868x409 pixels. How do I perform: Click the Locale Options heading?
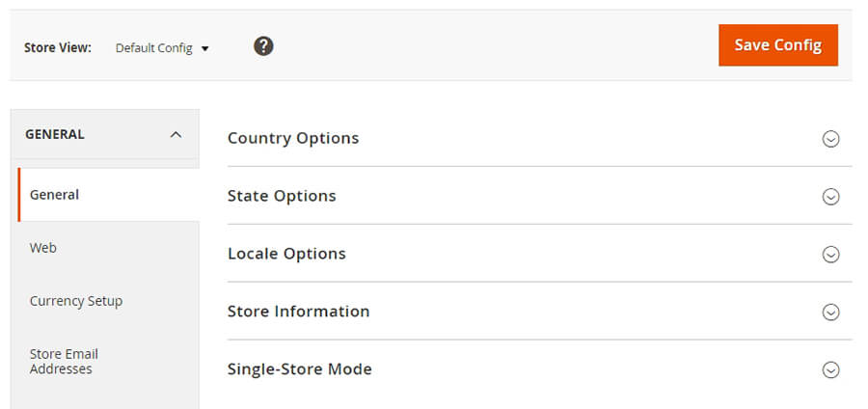[x=286, y=254]
